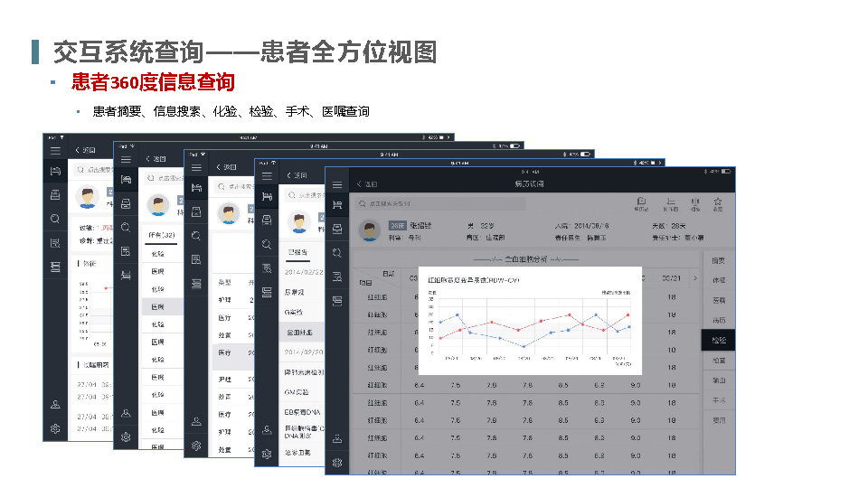
Task: Open the hamburger menu in the rearmost vitals window
Action: 55,151
